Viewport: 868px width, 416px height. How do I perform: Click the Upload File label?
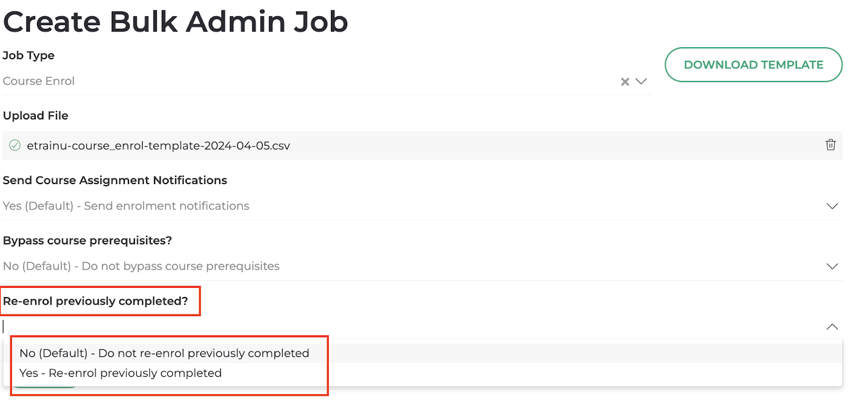pos(36,116)
